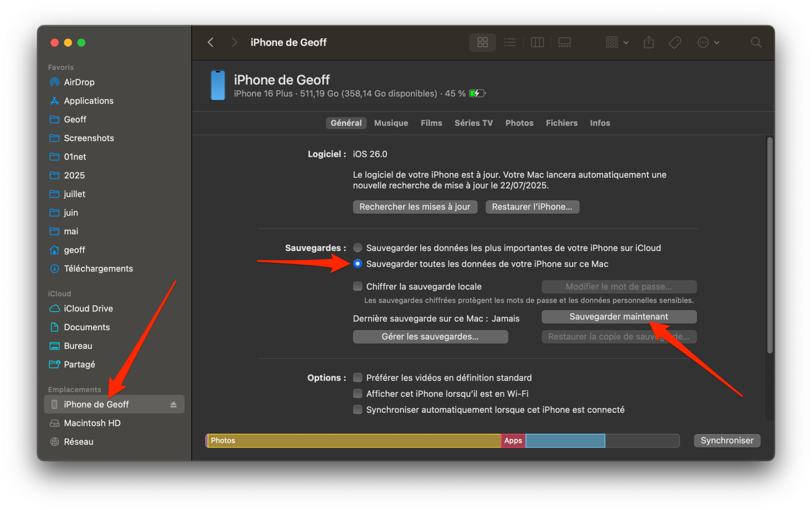Image resolution: width=812 pixels, height=510 pixels.
Task: Go forward with the right chevron
Action: pyautogui.click(x=234, y=42)
